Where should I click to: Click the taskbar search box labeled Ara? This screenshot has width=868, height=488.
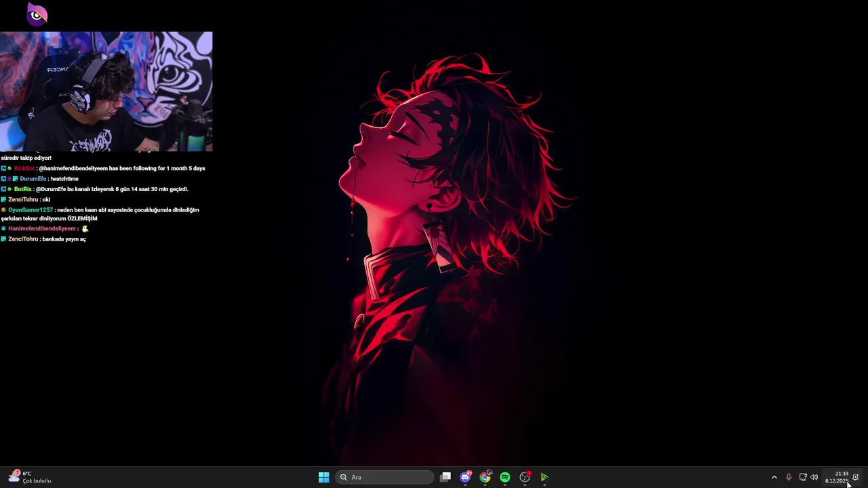point(385,477)
